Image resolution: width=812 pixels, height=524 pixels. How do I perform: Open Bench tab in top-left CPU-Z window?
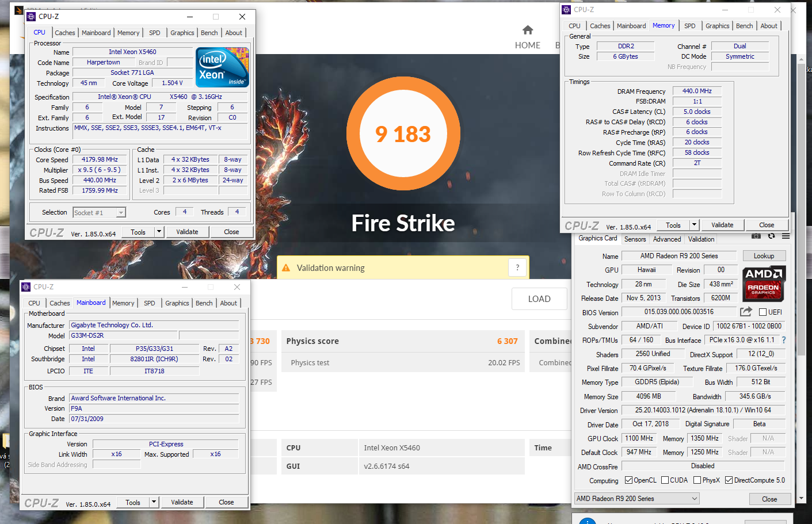(209, 33)
